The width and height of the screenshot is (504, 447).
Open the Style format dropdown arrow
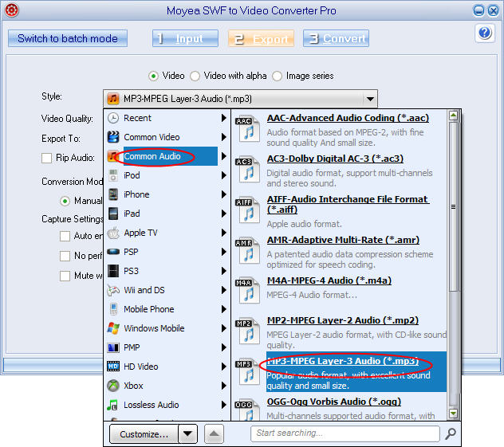click(x=370, y=99)
